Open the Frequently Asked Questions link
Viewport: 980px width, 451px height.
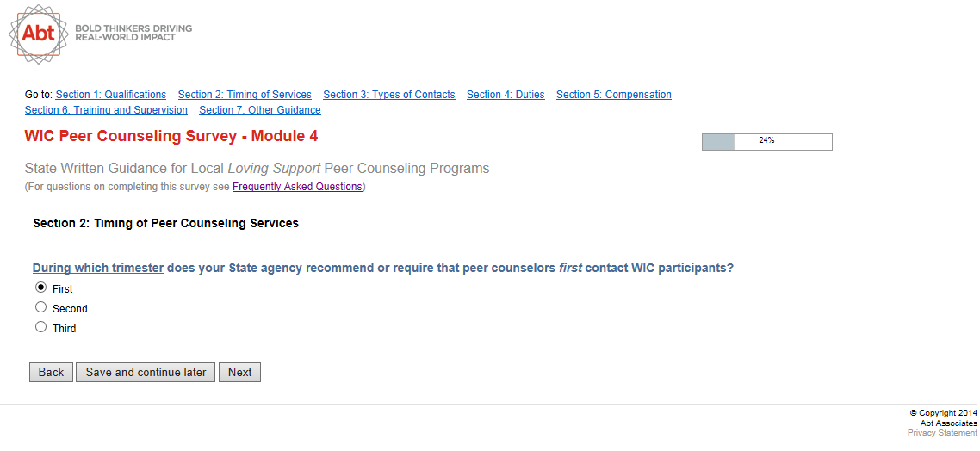(297, 187)
